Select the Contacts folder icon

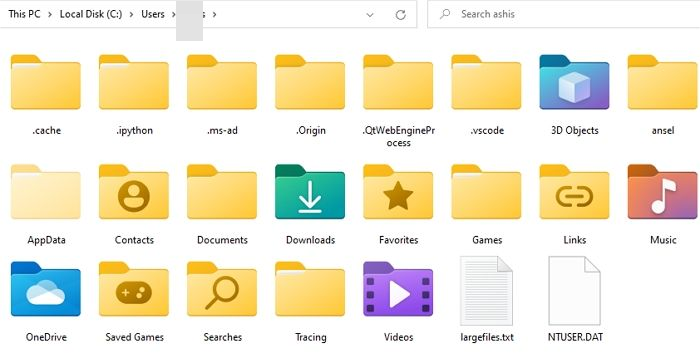click(x=134, y=192)
